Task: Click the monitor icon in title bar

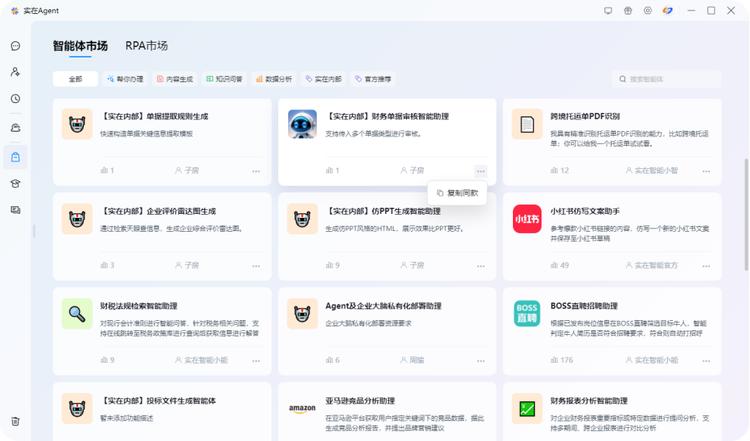Action: [x=608, y=10]
